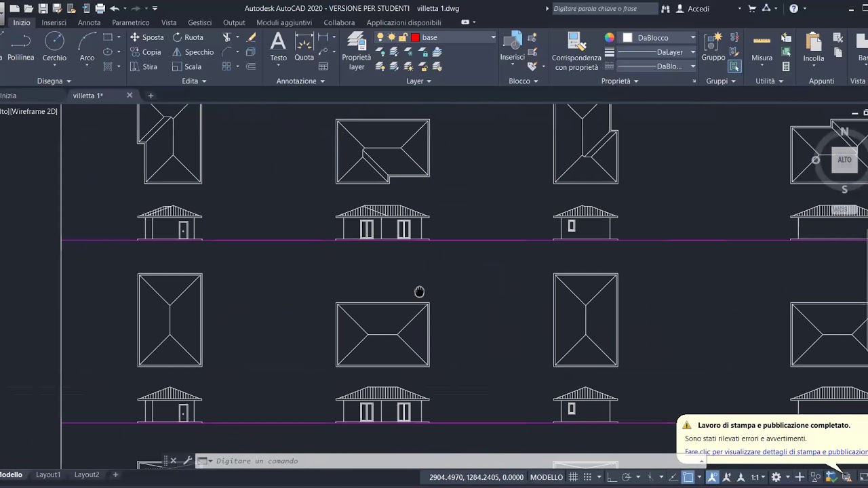Open the Output ribbon tab

click(234, 22)
